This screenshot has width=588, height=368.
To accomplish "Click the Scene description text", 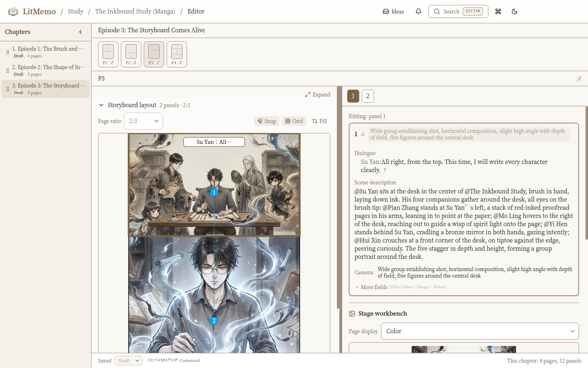I will point(464,224).
